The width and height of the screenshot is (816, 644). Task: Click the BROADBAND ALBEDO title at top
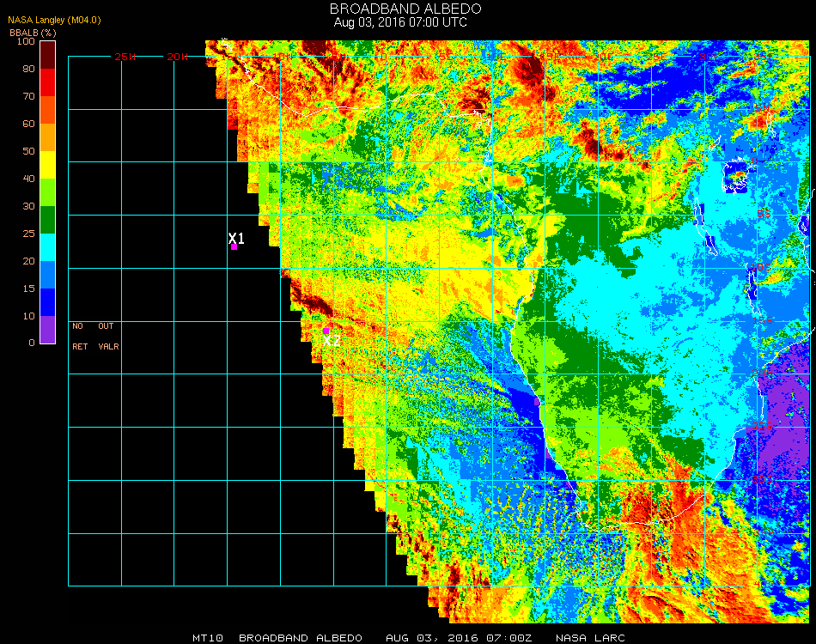[x=400, y=8]
